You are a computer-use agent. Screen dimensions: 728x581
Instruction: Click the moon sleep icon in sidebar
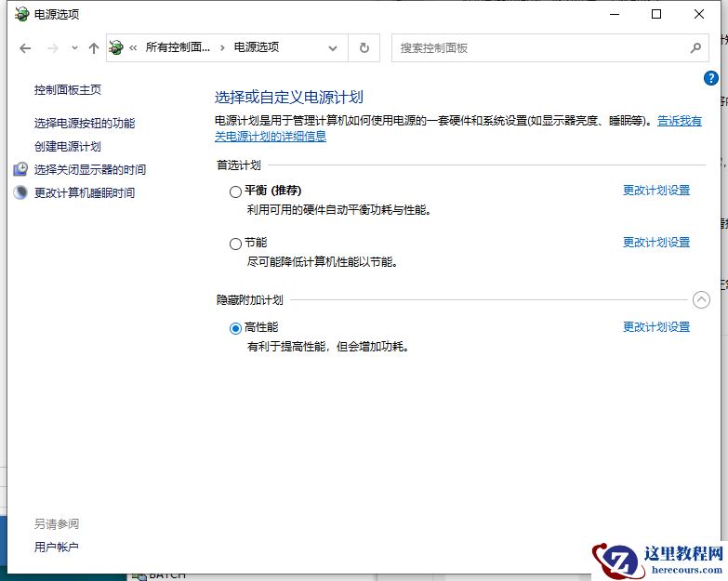point(20,192)
